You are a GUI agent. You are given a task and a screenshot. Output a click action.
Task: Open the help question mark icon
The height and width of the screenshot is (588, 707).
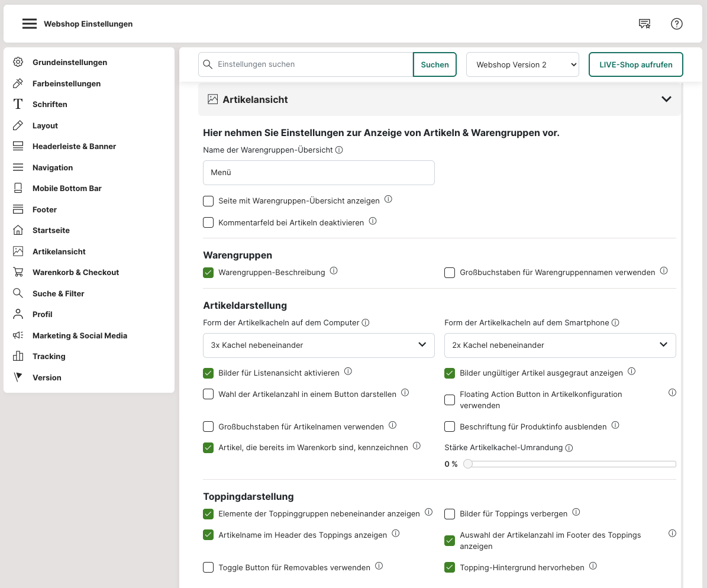[677, 24]
